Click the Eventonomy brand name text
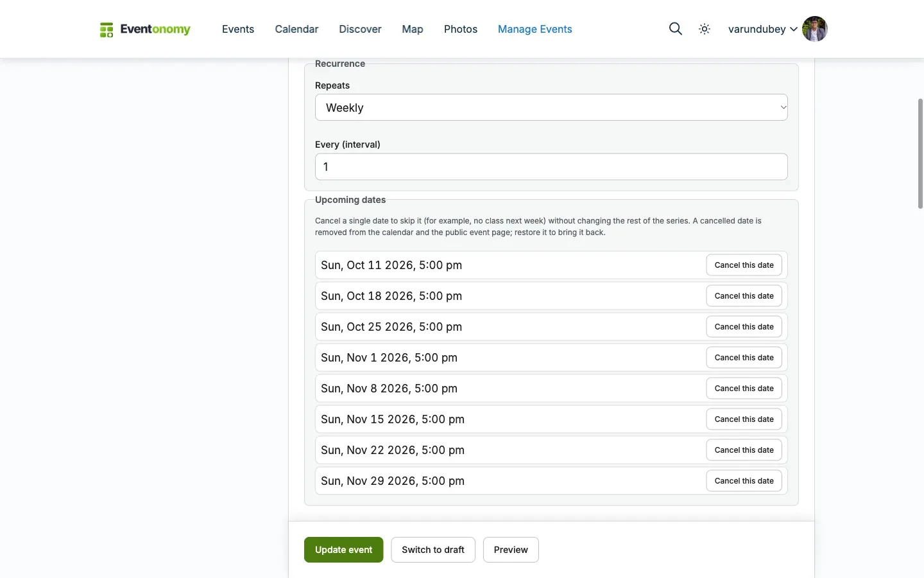The image size is (924, 578). [x=155, y=29]
